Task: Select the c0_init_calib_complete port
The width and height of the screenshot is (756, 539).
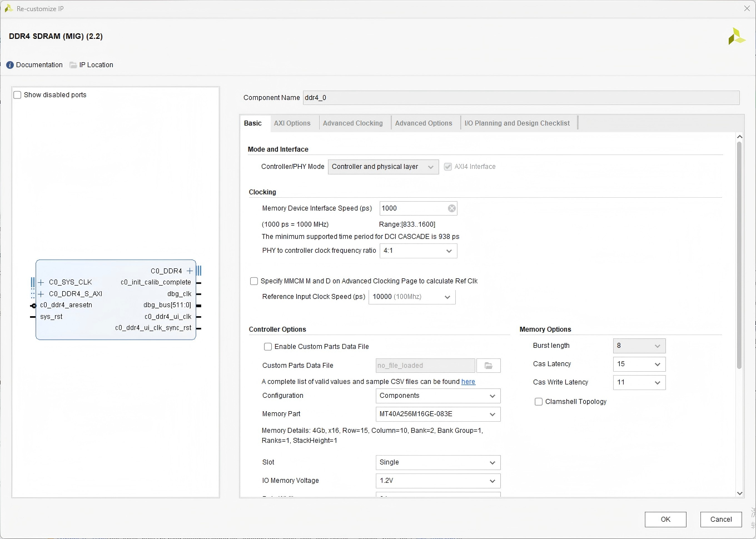Action: pyautogui.click(x=156, y=282)
